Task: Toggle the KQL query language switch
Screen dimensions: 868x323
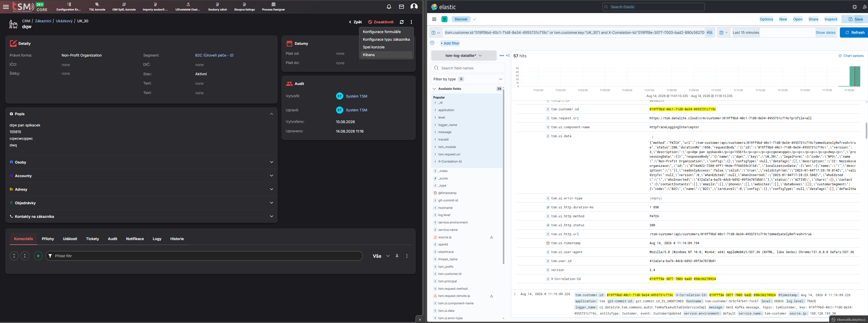Action: [x=710, y=33]
